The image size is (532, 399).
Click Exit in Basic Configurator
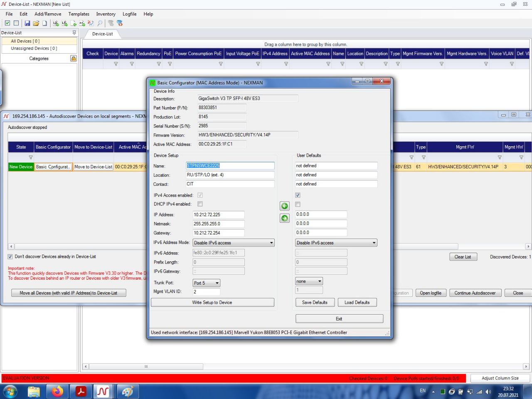(339, 319)
